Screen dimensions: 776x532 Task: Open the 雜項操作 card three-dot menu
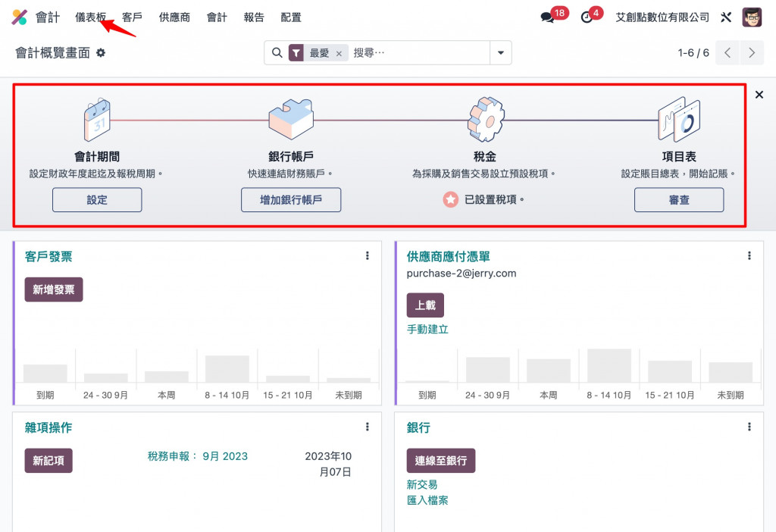click(x=368, y=427)
